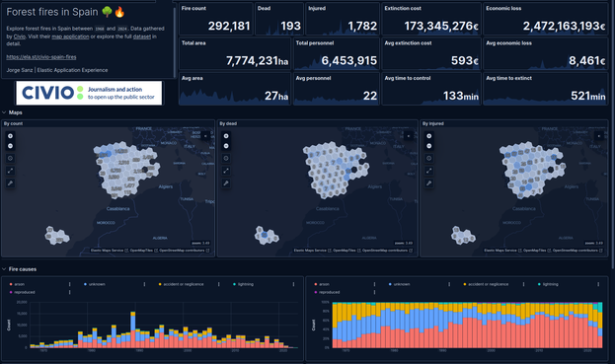Open set view crosshair on By injured map
This screenshot has width=615, height=364.
[x=428, y=158]
